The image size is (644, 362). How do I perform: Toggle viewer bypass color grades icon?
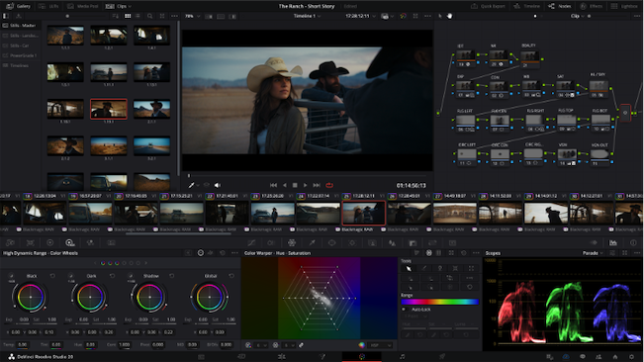[x=403, y=16]
